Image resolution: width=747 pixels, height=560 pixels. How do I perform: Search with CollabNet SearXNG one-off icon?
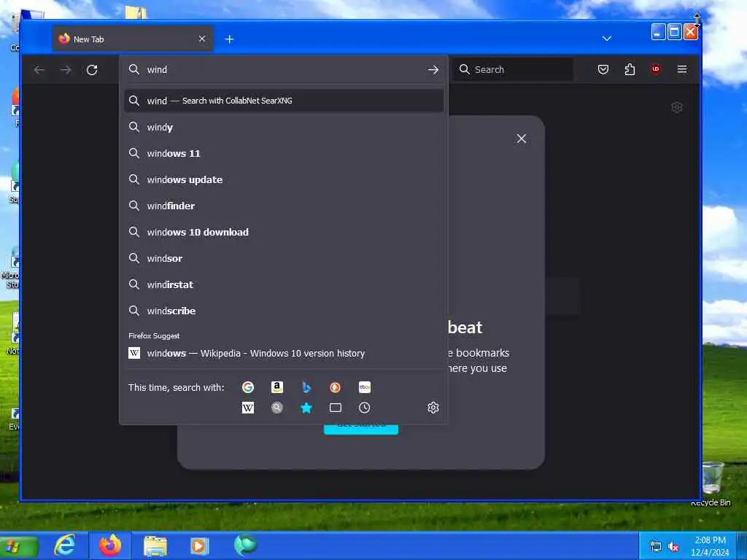[276, 408]
